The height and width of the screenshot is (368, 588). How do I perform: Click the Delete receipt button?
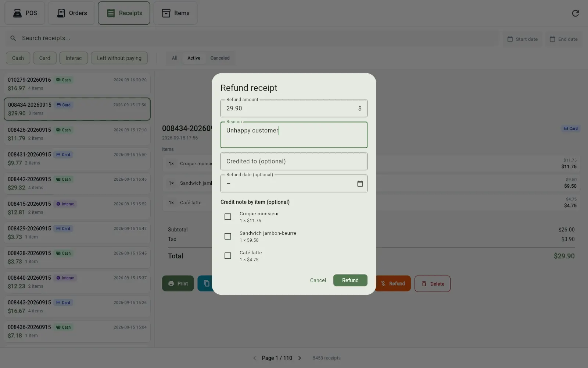point(433,284)
